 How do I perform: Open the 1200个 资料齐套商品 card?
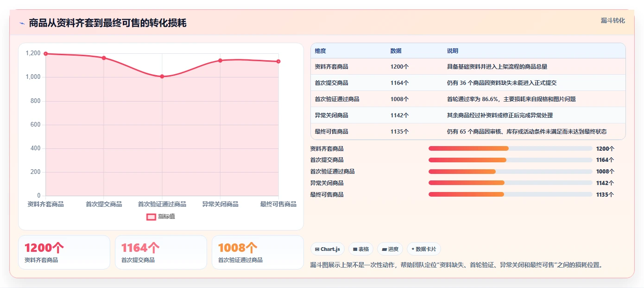coord(64,252)
